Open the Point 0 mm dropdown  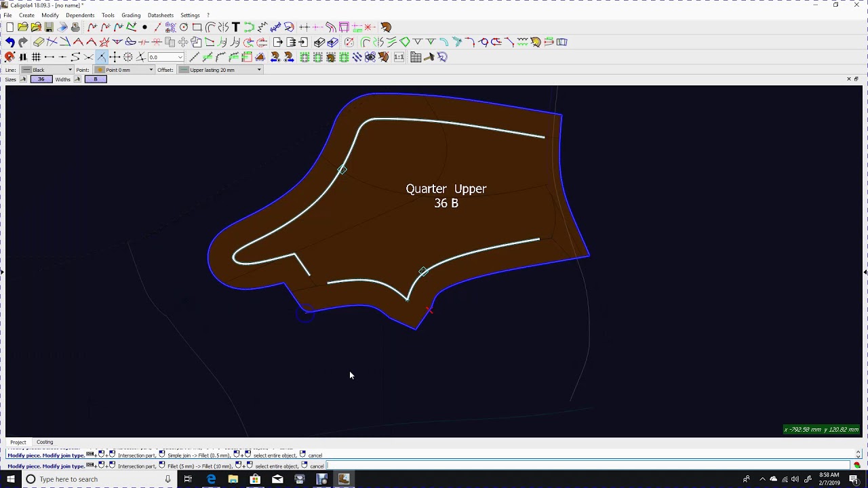124,70
